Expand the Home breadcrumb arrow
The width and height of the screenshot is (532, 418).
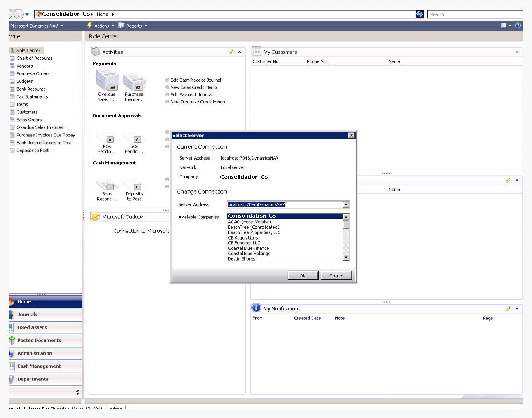click(x=113, y=14)
